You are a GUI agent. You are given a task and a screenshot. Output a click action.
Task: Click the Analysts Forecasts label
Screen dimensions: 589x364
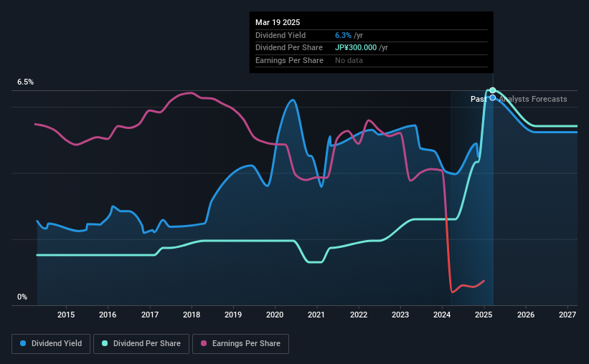tap(533, 99)
